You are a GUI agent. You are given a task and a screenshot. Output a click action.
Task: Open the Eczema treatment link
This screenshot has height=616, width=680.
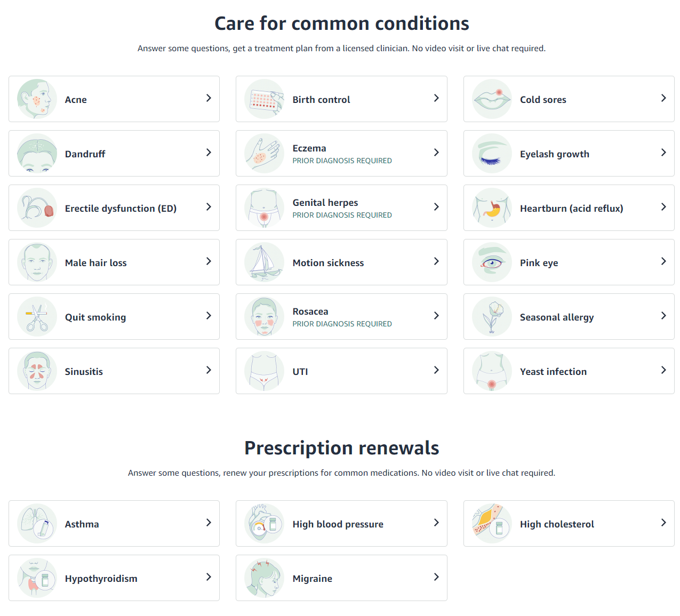309,148
